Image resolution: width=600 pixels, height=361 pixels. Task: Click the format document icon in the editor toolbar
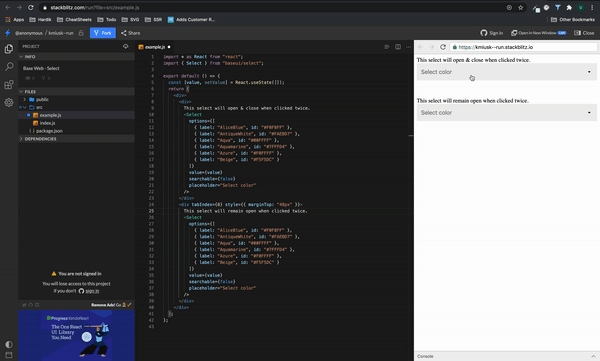click(387, 47)
